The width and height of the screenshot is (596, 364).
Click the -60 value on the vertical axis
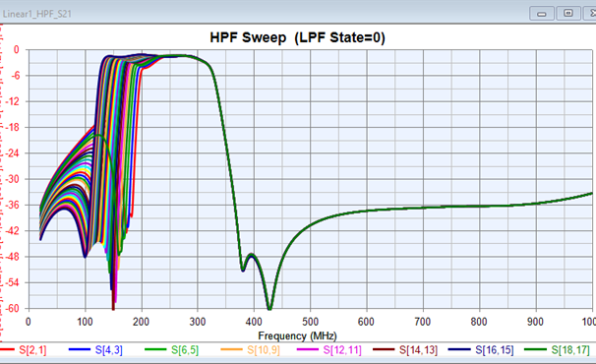(12, 309)
